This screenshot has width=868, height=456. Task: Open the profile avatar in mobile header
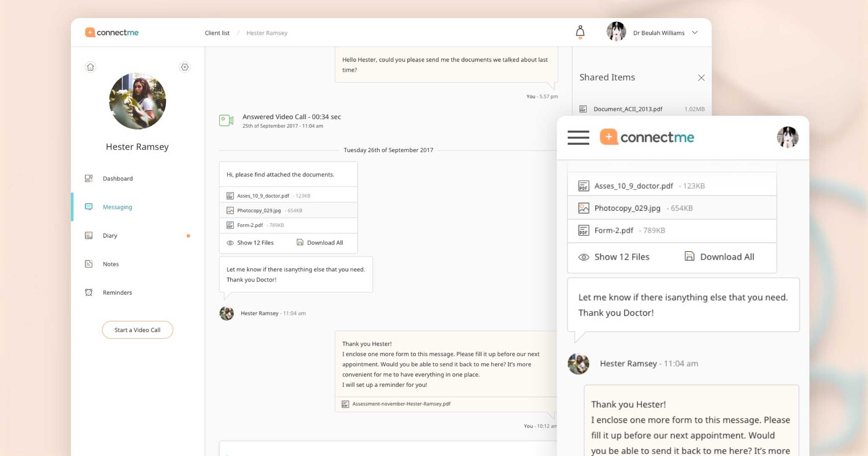point(787,137)
